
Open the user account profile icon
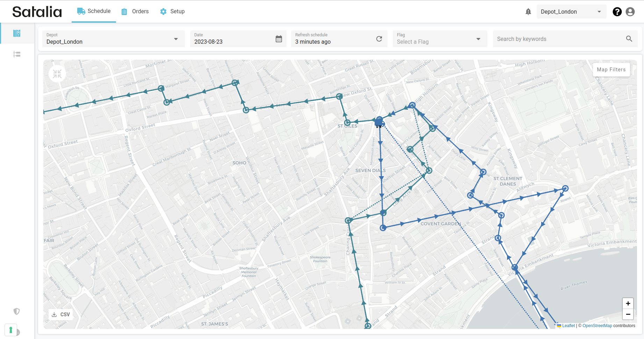pos(630,12)
